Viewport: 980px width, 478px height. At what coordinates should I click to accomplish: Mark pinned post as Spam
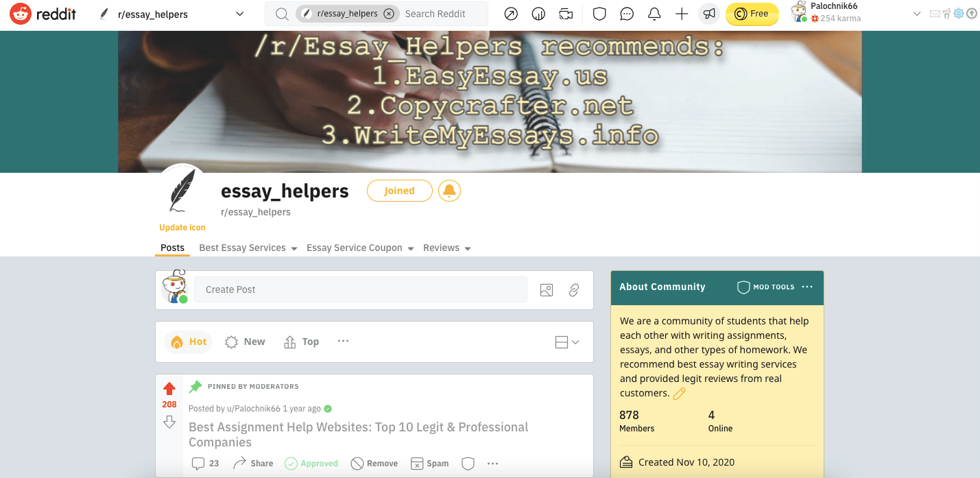click(x=429, y=463)
